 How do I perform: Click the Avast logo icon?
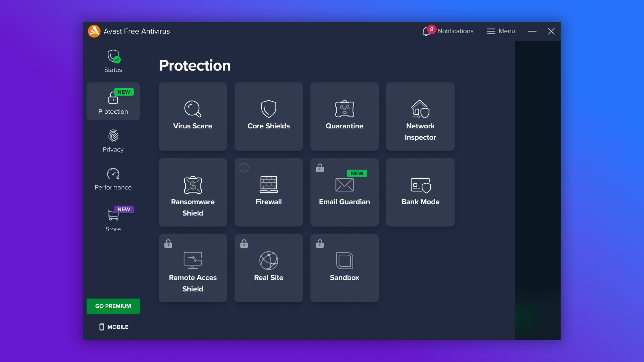click(94, 31)
